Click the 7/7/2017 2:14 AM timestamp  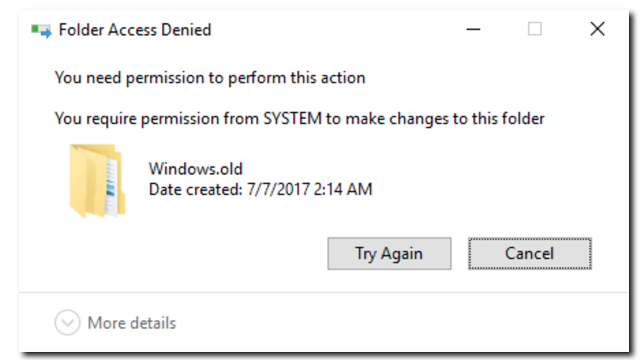pos(310,190)
